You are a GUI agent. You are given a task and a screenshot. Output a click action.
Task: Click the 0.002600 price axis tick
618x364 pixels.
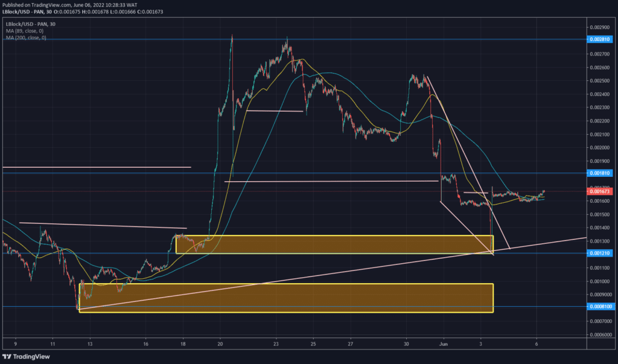[600, 68]
